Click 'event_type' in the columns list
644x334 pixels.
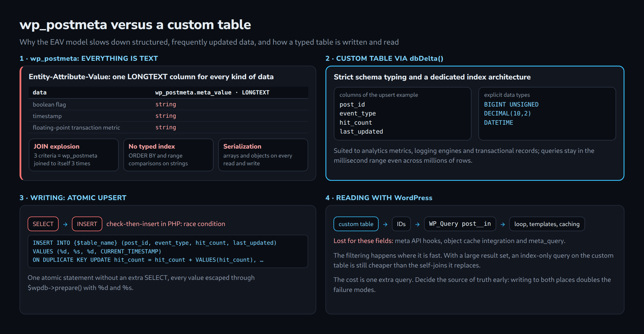[x=358, y=113]
